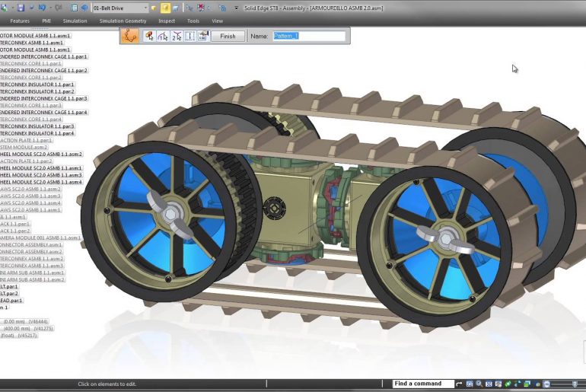This screenshot has height=392, width=586.
Task: Click the Fit view icon in status bar
Action: (488, 384)
